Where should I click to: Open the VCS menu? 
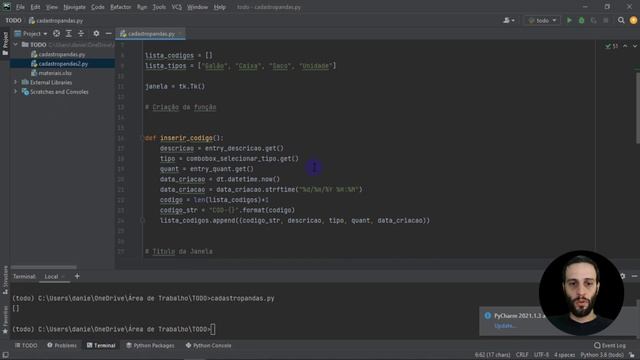176,7
